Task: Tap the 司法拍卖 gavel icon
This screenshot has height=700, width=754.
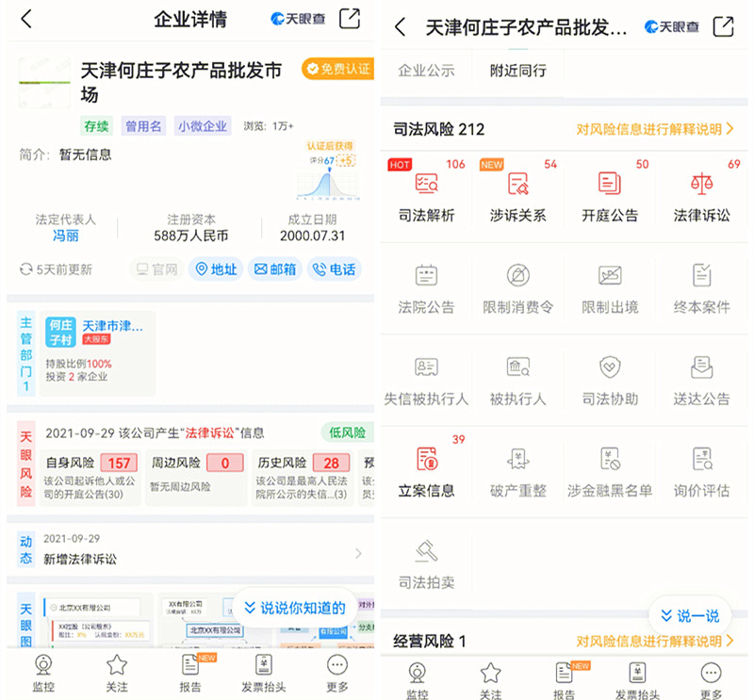Action: 426,551
